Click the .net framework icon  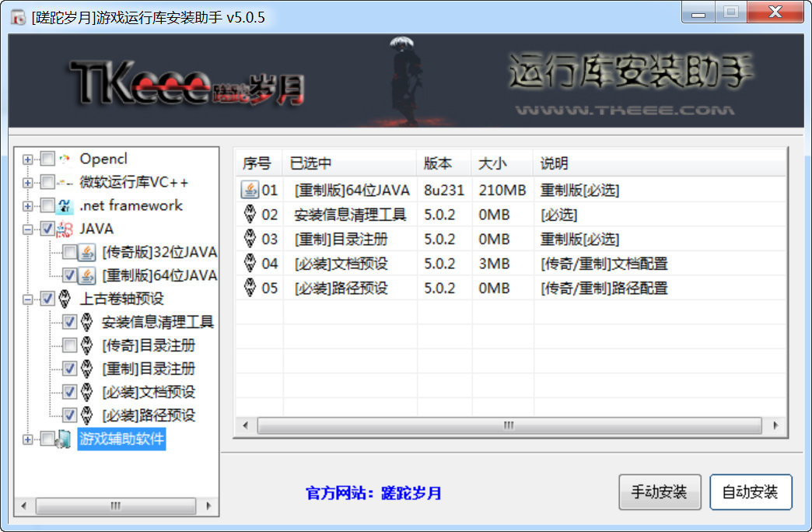click(x=65, y=206)
